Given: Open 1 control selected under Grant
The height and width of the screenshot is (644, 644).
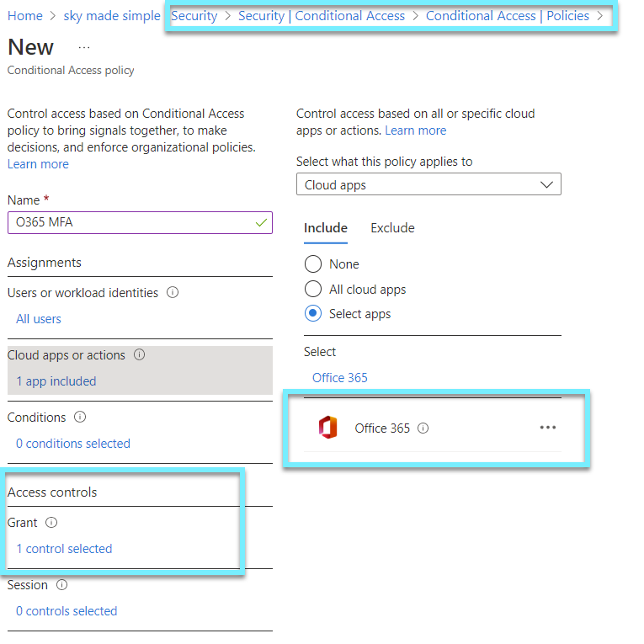Looking at the screenshot, I should (64, 549).
